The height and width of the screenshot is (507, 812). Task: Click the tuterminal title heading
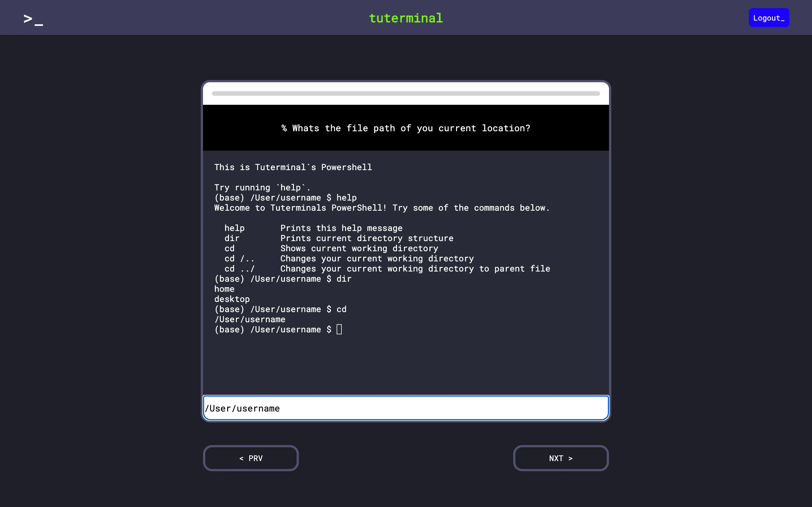point(406,18)
